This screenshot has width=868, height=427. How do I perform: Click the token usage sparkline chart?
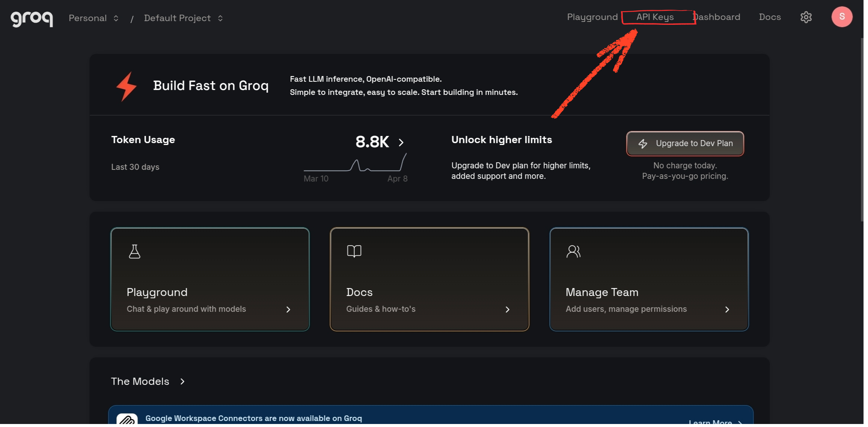pyautogui.click(x=355, y=162)
